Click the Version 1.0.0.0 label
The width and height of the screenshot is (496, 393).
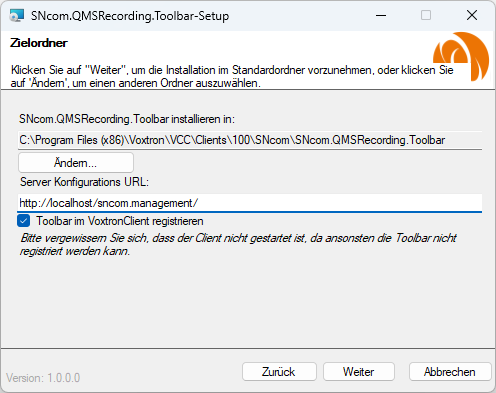coord(43,378)
